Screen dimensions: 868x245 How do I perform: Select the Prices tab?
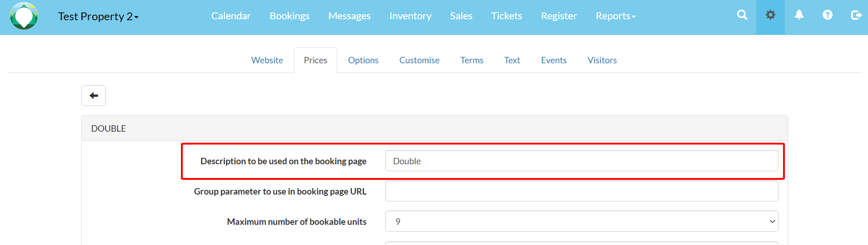pos(316,60)
